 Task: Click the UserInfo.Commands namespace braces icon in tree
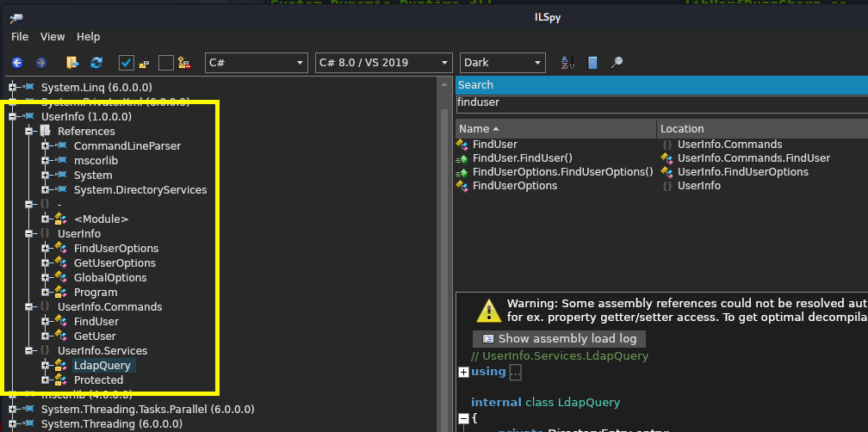[x=46, y=306]
